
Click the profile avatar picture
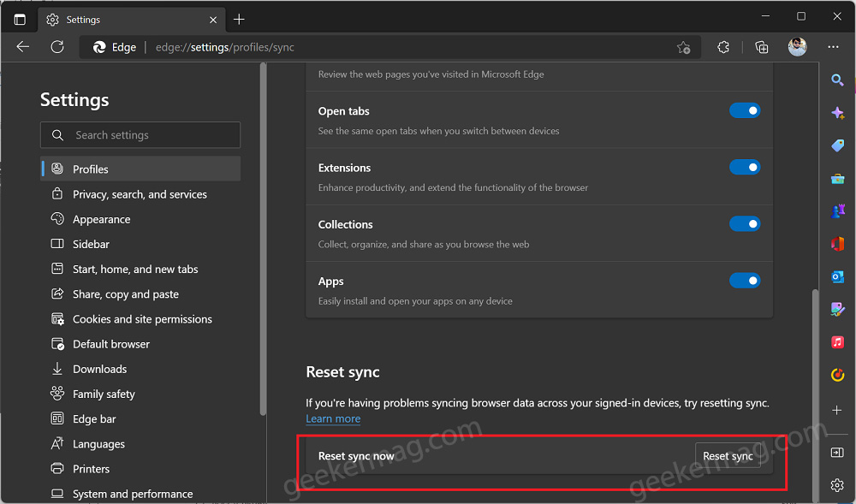(798, 47)
